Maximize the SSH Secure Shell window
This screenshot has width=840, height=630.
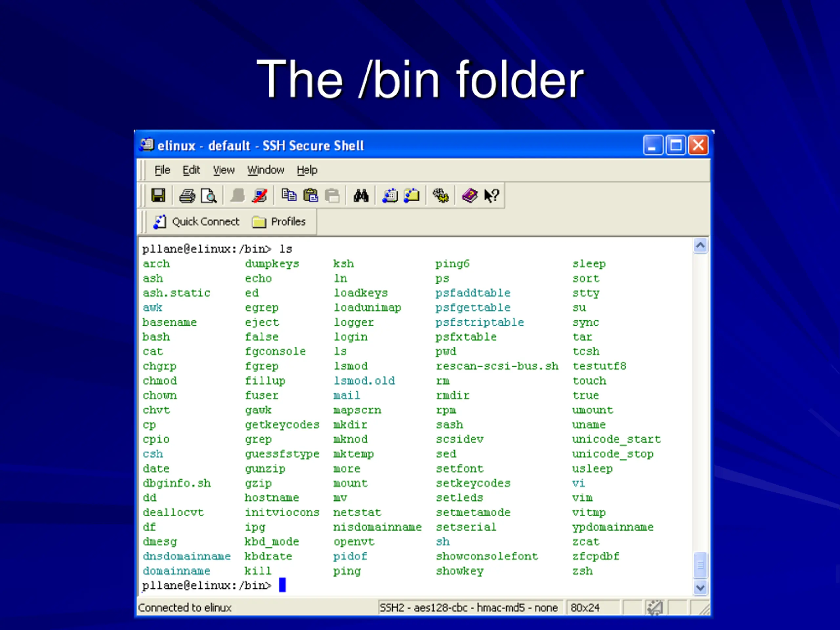[676, 145]
